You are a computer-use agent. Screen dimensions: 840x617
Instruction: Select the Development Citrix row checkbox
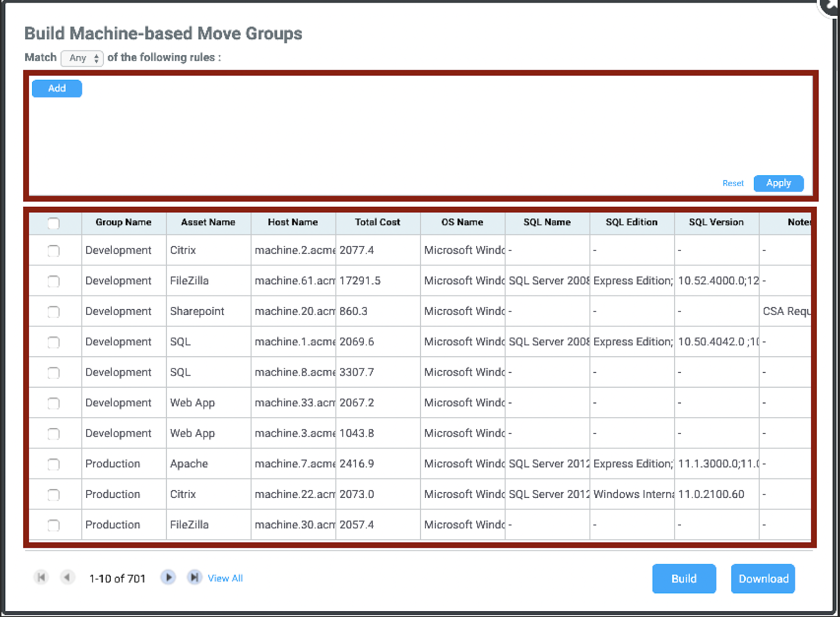pos(54,251)
